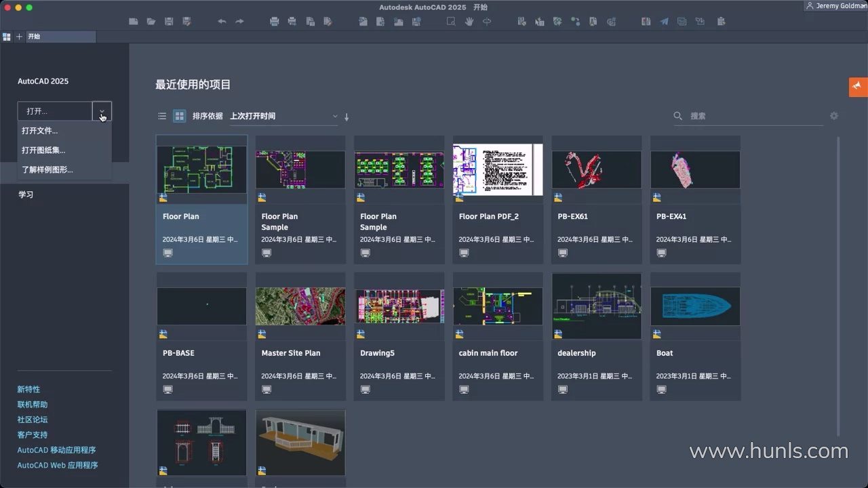This screenshot has width=868, height=488.
Task: Click the Open folder toolbar icon
Action: [x=151, y=22]
